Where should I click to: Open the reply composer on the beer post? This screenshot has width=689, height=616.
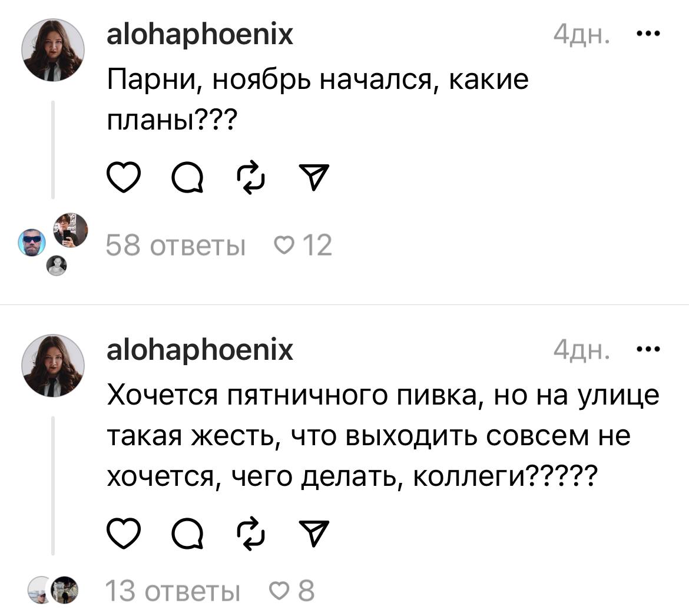tap(187, 534)
